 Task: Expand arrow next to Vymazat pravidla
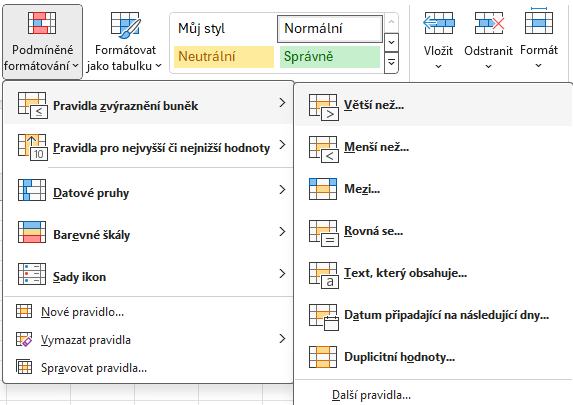coord(282,338)
